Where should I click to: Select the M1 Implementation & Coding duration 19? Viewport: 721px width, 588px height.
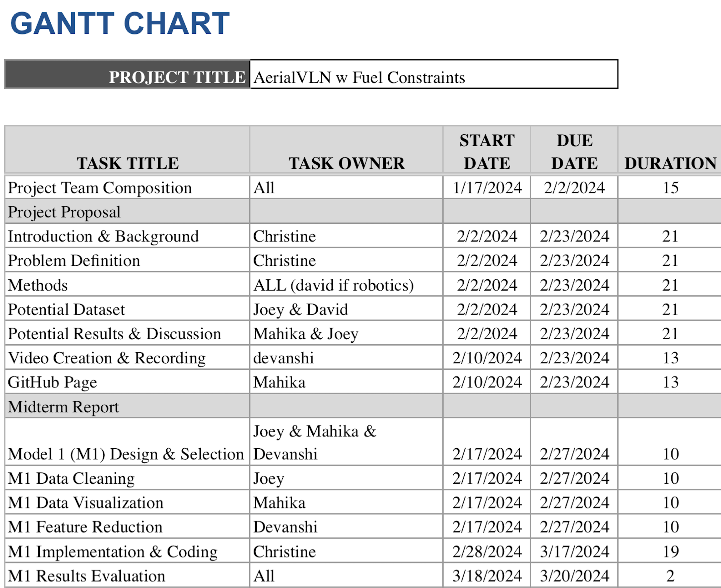click(670, 551)
